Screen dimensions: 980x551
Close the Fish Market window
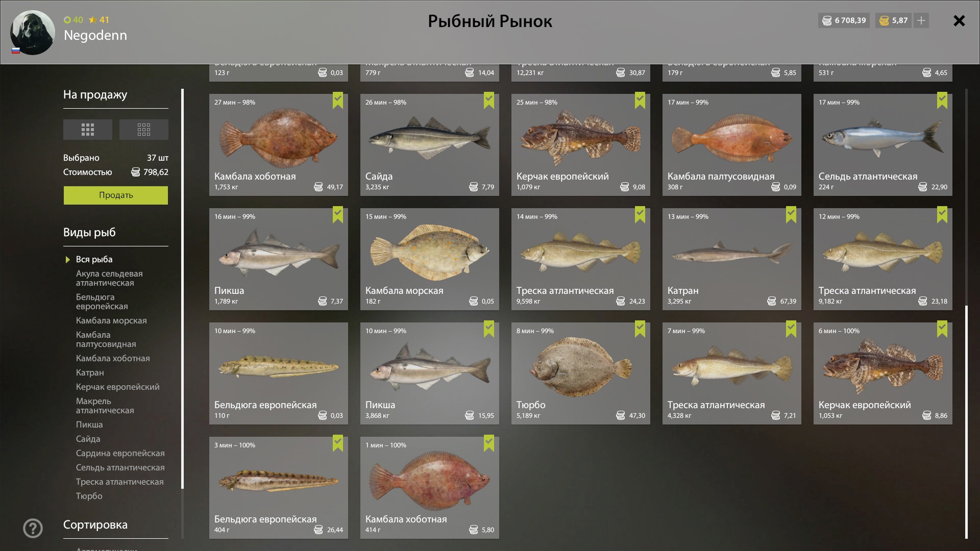coord(959,21)
